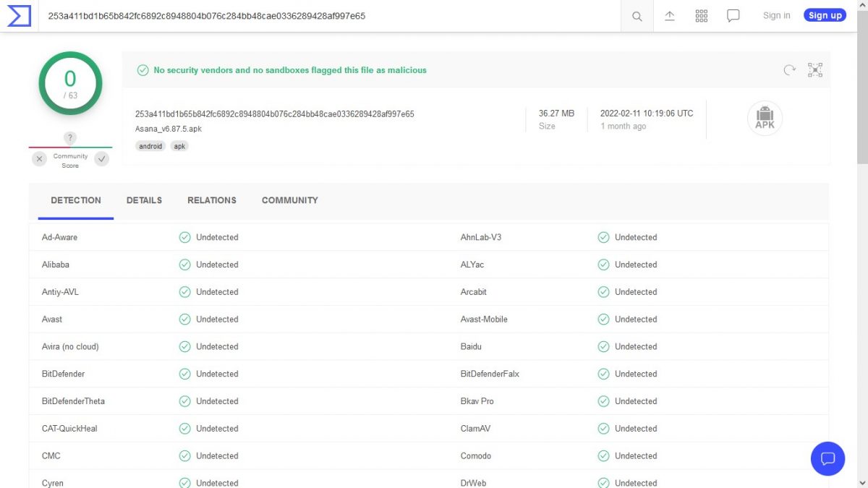This screenshot has height=488, width=868.
Task: Click the android tag
Action: point(150,146)
